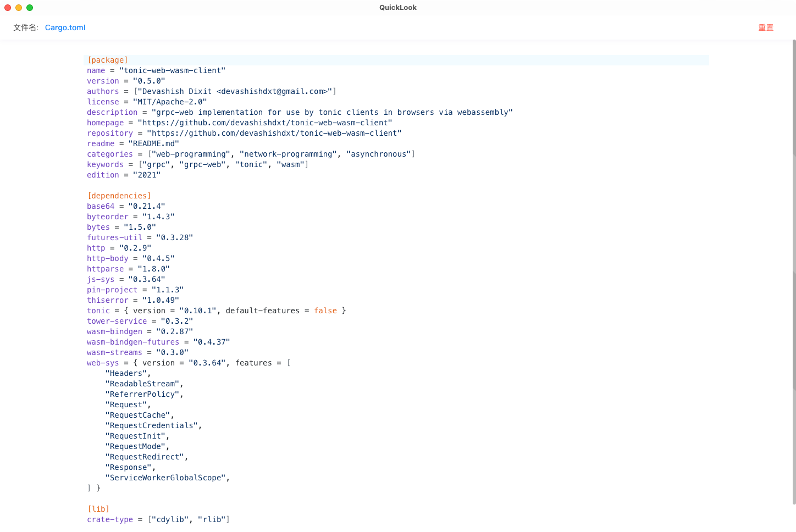Click the "ReadableStream" feature entry
Viewport: 796px width, 532px height.
[x=145, y=384]
